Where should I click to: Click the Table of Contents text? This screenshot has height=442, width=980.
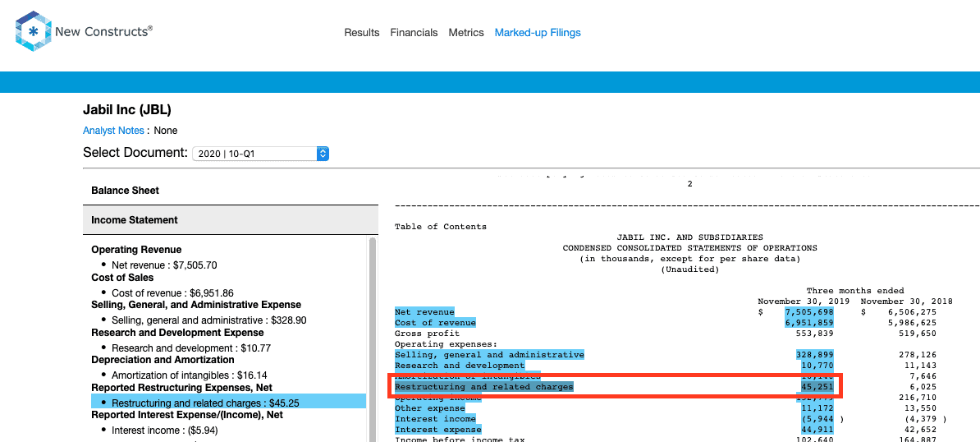[x=441, y=226]
